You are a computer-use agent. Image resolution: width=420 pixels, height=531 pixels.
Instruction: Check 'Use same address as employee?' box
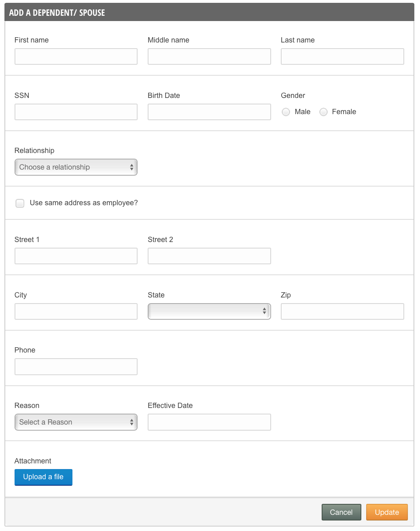[x=20, y=203]
